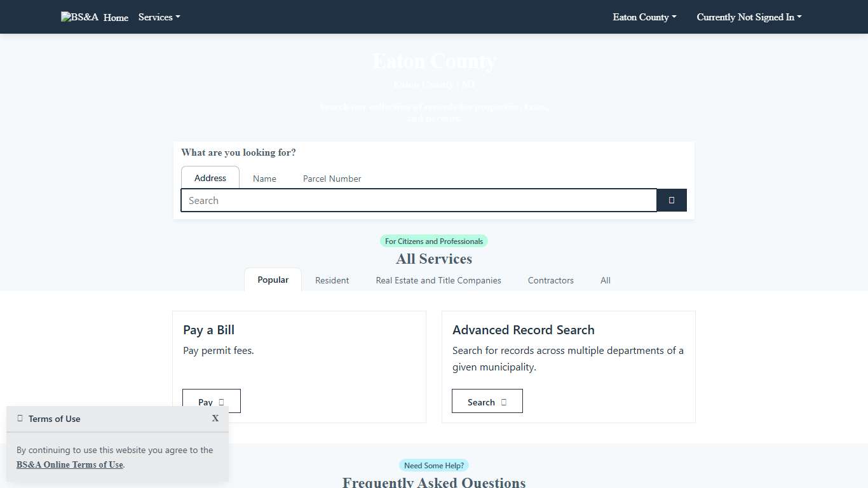Click into the Search input field
Screen dimensions: 868x488
click(418, 200)
